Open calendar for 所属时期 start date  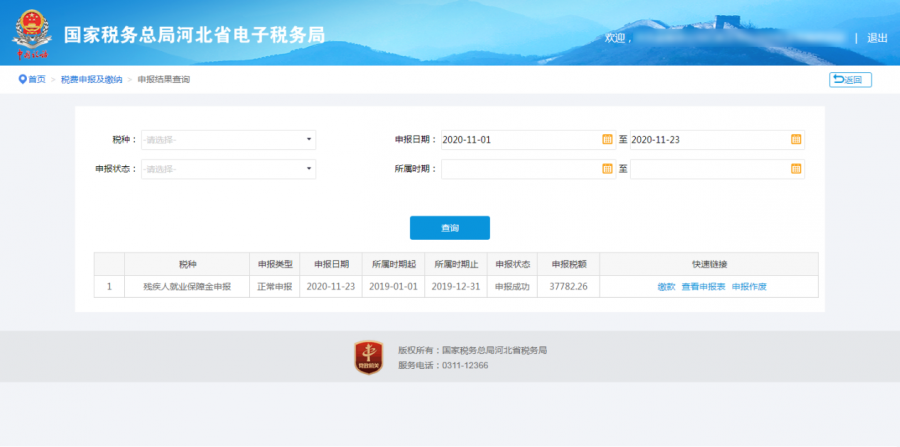[607, 169]
